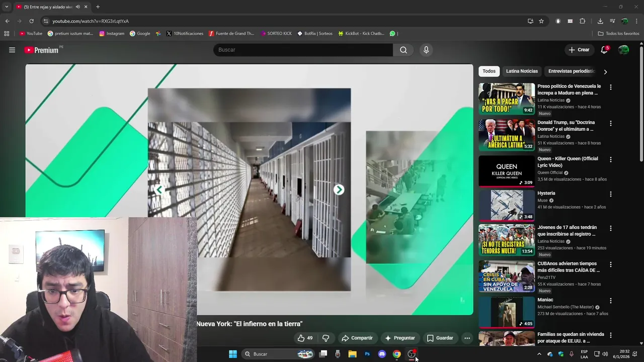The image size is (644, 362).
Task: Open Photoshop from the taskbar
Action: click(367, 354)
